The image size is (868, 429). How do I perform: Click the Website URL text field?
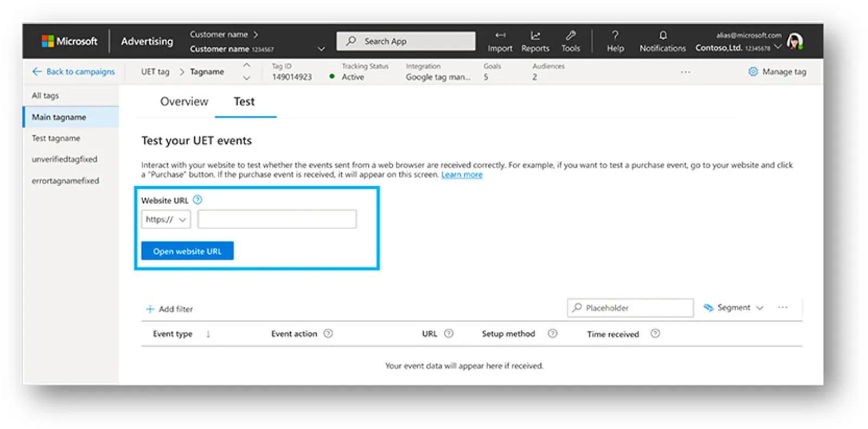277,219
